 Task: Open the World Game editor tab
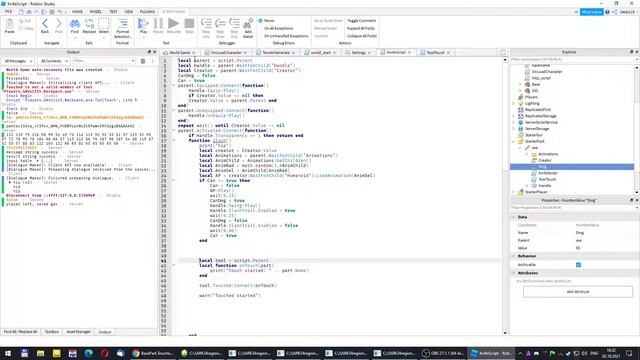click(180, 53)
